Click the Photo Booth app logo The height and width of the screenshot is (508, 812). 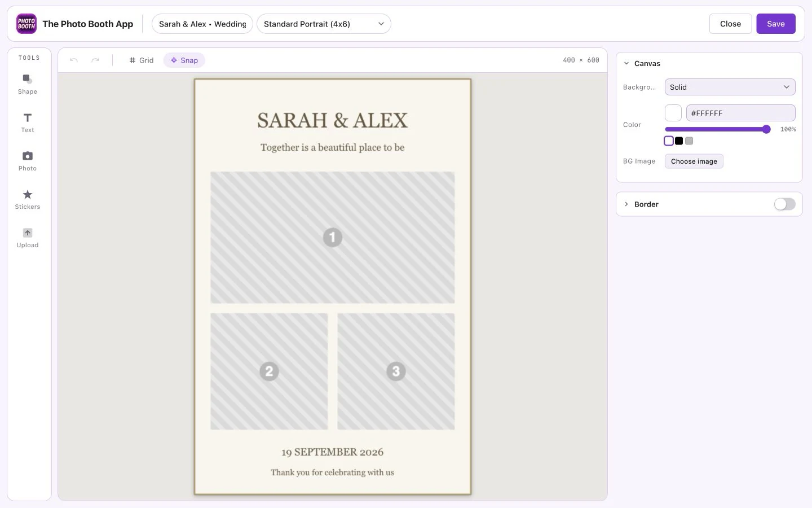click(27, 24)
